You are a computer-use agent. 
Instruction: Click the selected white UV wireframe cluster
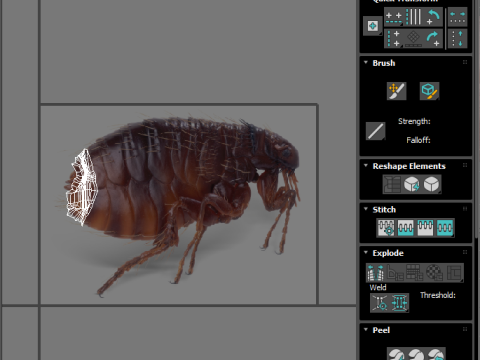coord(82,187)
